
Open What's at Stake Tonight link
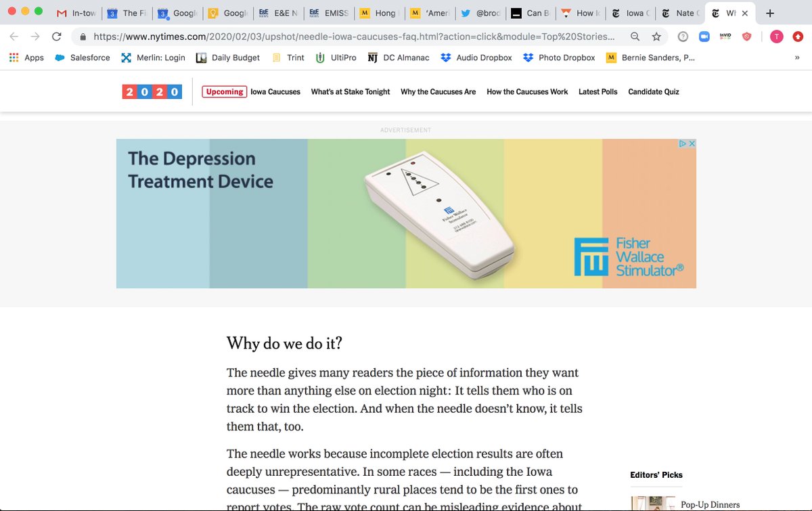[x=351, y=92]
